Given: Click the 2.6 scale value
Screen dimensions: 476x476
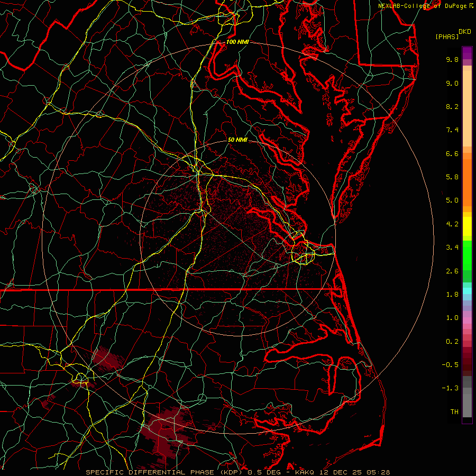Looking at the screenshot, I should [452, 271].
